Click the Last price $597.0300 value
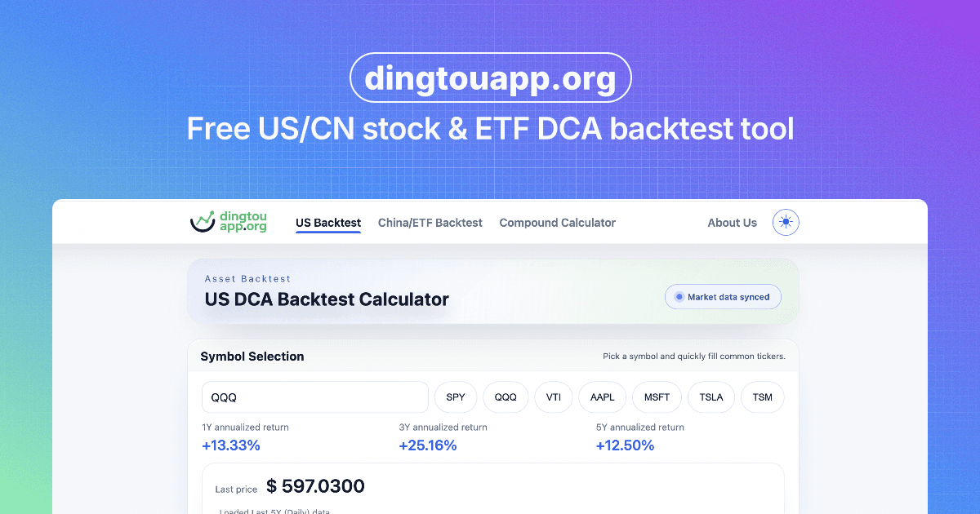The width and height of the screenshot is (980, 514). point(315,485)
